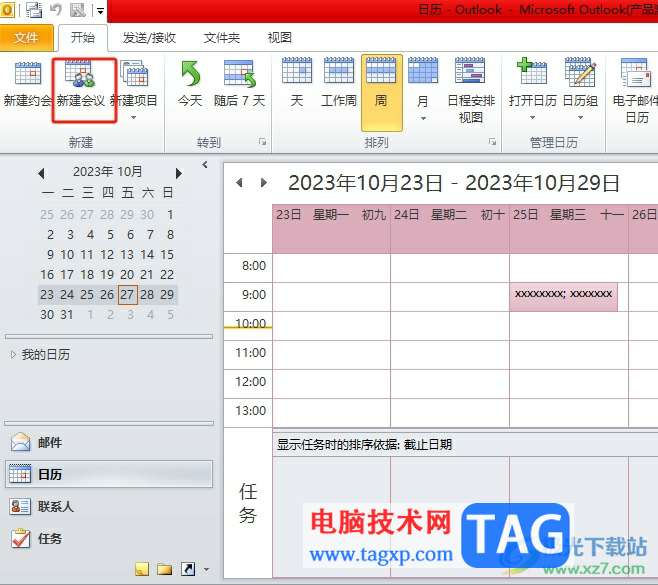The image size is (658, 585).
Task: Switch to the 文件夹 tab
Action: [x=222, y=38]
